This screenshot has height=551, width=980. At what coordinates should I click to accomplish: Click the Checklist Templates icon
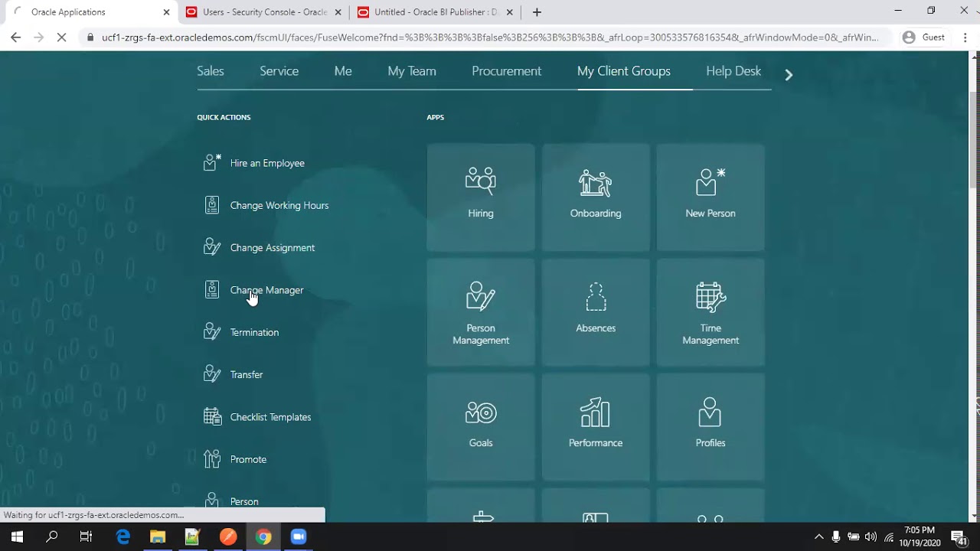tap(212, 416)
